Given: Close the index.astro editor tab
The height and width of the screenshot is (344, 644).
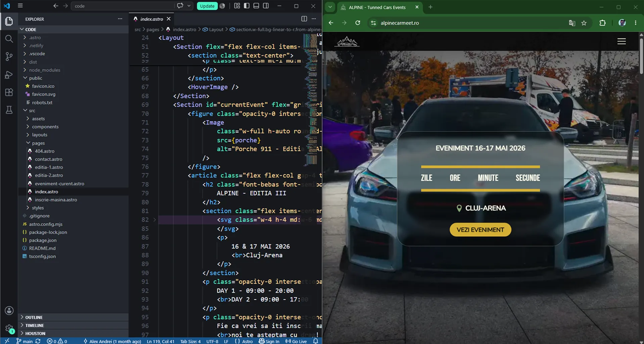Looking at the screenshot, I should (169, 19).
